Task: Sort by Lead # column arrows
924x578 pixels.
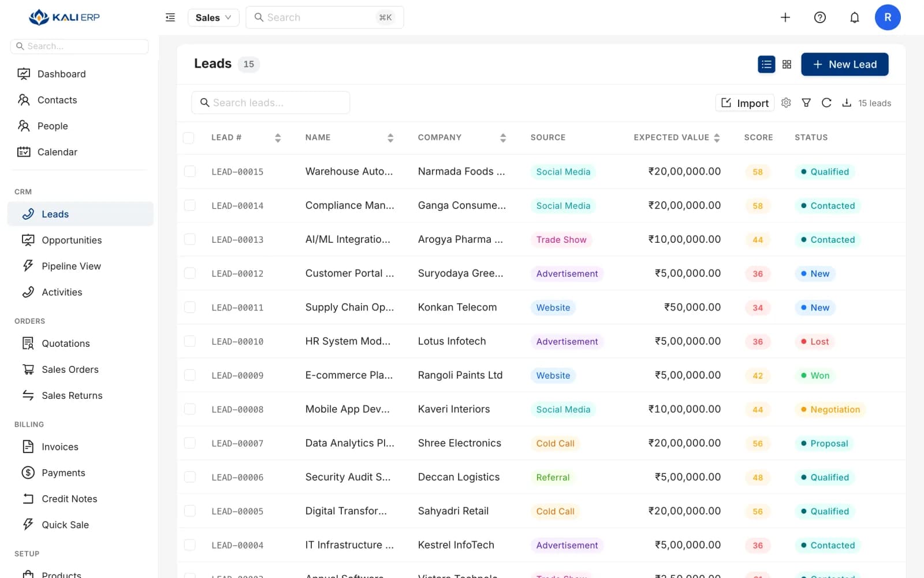Action: click(x=278, y=138)
